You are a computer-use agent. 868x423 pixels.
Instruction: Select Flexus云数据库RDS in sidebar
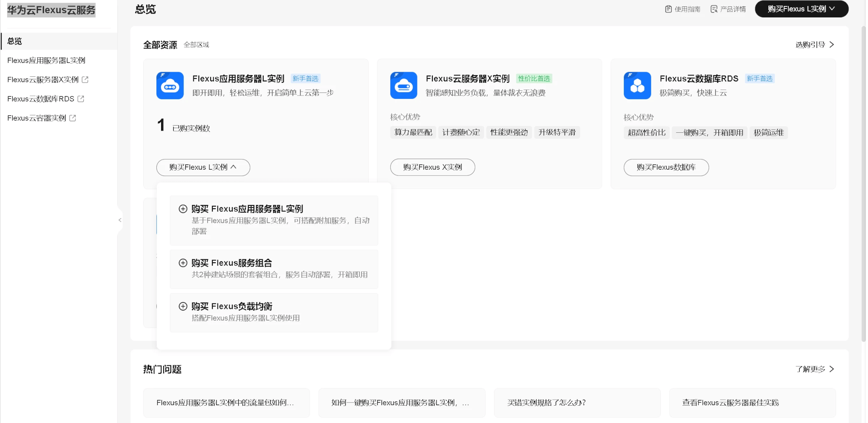pyautogui.click(x=41, y=98)
